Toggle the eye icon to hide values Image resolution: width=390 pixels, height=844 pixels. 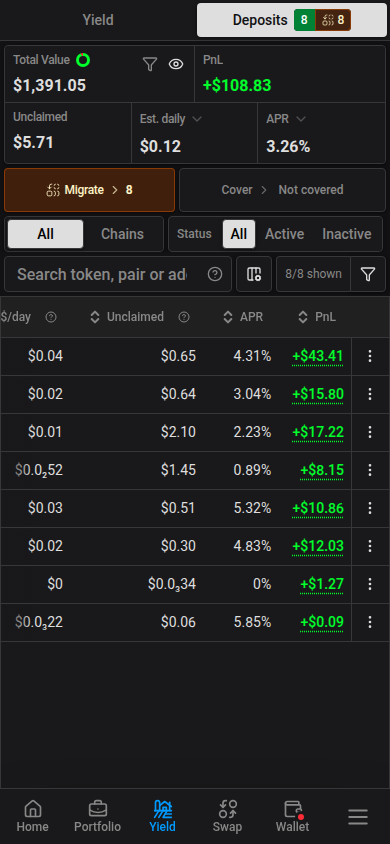[x=176, y=65]
